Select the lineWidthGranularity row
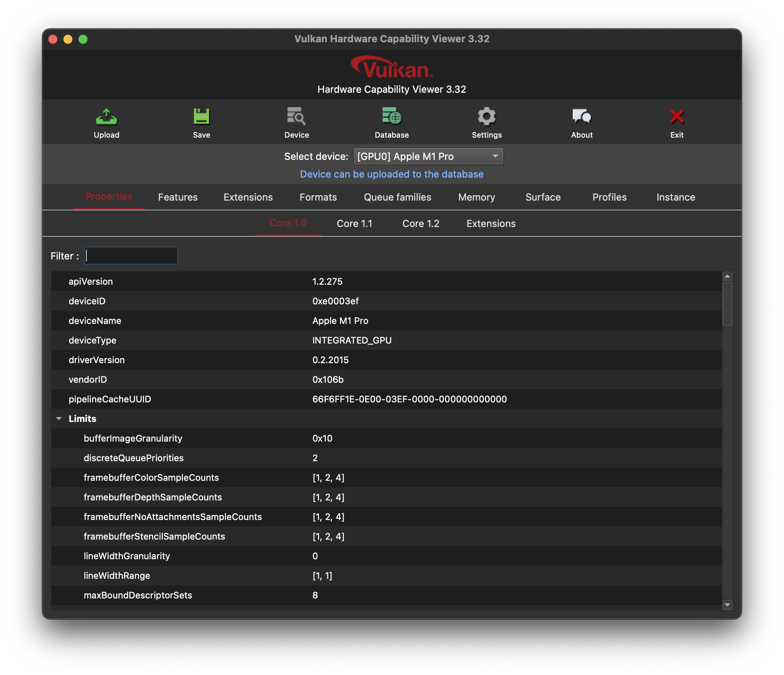The height and width of the screenshot is (675, 784). coord(386,556)
